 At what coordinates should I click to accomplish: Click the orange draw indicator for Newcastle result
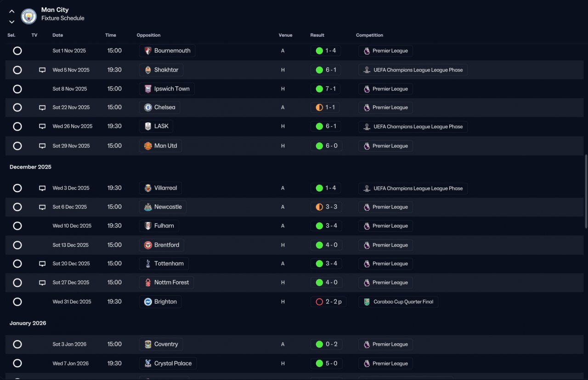(x=319, y=207)
